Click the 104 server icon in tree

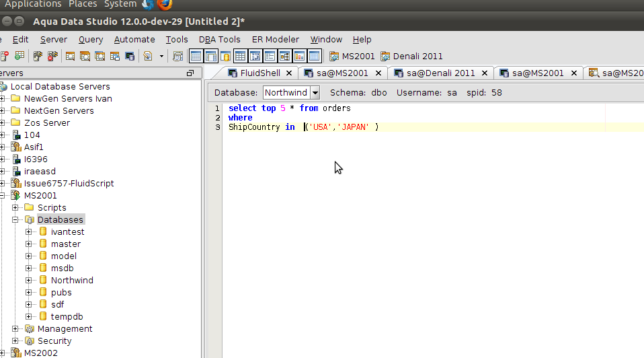point(16,135)
